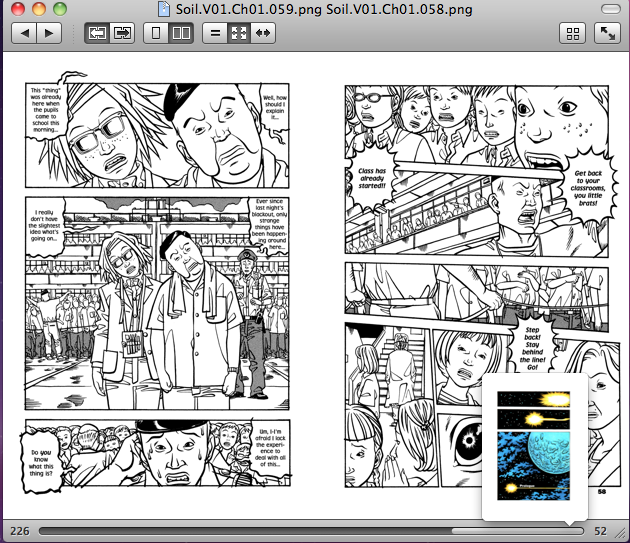Image resolution: width=630 pixels, height=543 pixels.
Task: Open the thumbnail grid view
Action: click(573, 33)
